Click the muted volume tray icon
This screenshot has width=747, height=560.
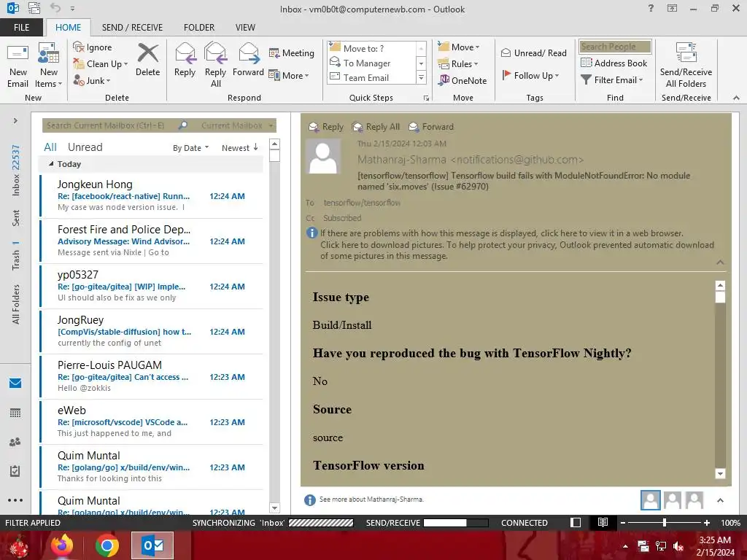(x=678, y=546)
